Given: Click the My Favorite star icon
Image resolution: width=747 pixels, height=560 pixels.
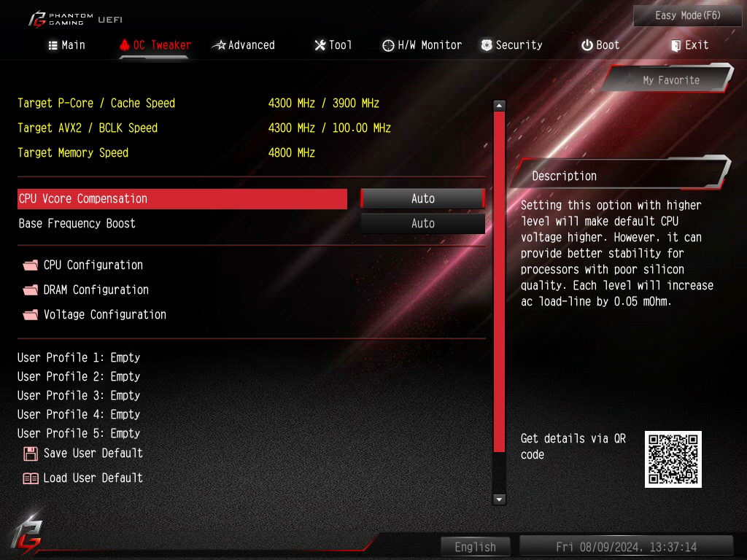Looking at the screenshot, I should point(630,79).
